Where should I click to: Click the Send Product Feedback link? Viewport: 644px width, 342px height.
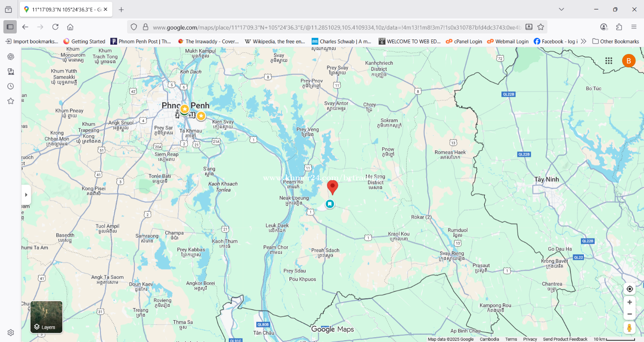tap(565, 339)
